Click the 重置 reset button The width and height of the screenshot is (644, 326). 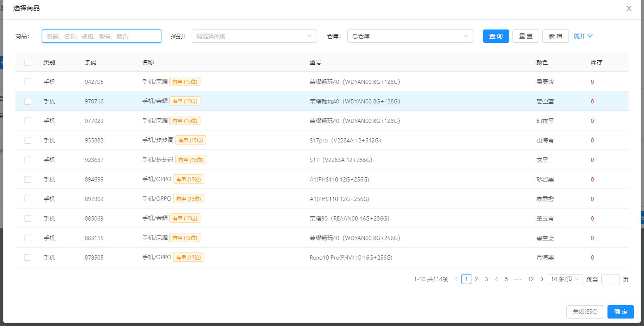click(526, 36)
